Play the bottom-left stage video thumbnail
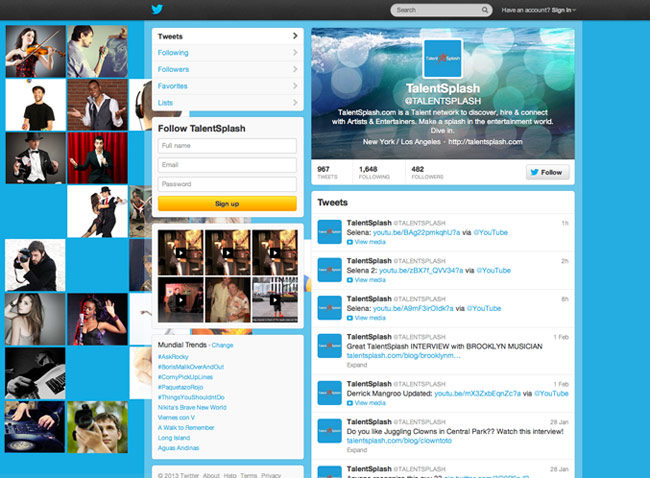Viewport: 650px width, 478px height. point(180,300)
